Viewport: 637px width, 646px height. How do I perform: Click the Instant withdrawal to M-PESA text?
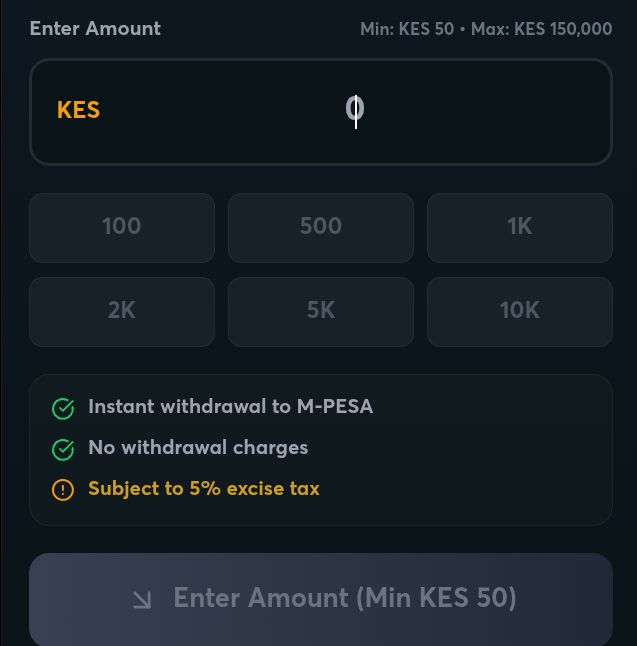pos(230,406)
